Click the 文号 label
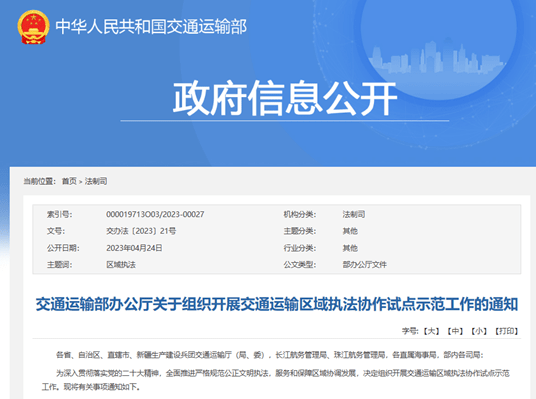 coord(56,231)
